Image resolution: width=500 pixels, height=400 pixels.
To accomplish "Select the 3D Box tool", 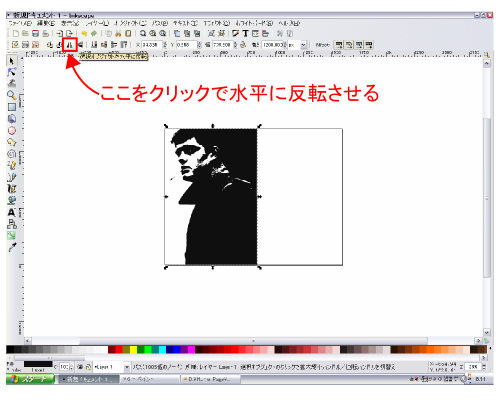I will [x=12, y=119].
